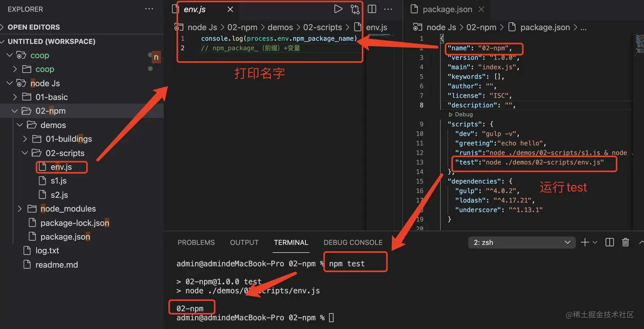
Task: Click node Js breadcrumb in env.js editor
Action: pos(202,27)
